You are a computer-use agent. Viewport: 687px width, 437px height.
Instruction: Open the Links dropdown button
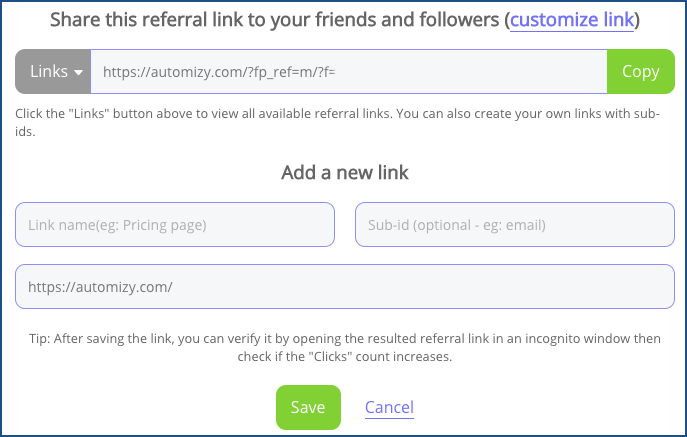(53, 72)
